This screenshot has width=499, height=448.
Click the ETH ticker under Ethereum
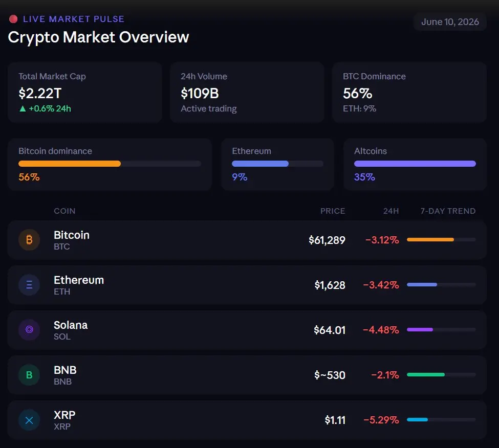pos(62,292)
